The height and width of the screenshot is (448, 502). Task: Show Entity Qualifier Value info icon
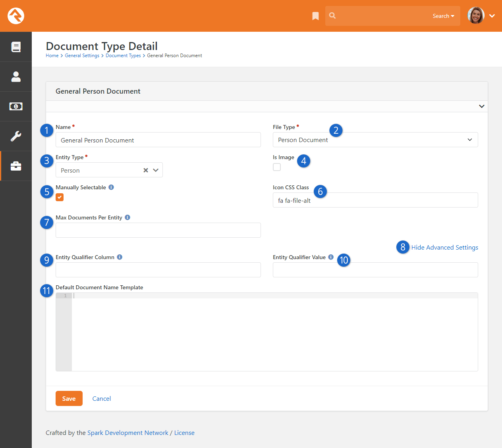331,257
